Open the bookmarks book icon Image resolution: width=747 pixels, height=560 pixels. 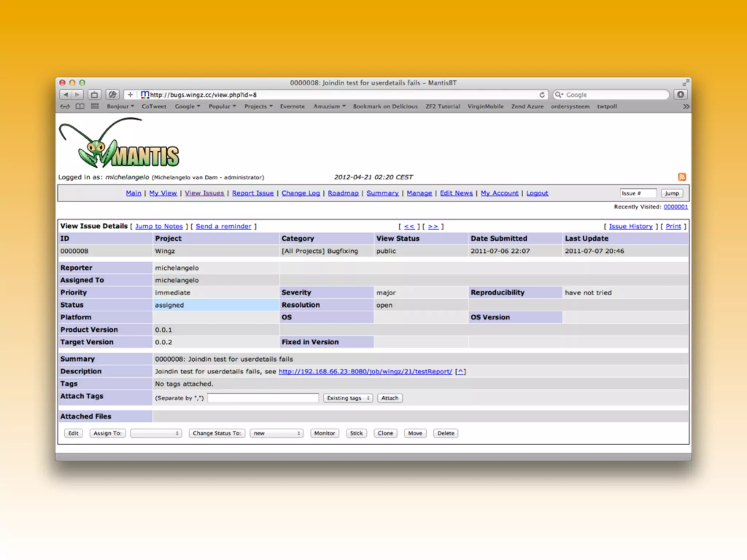80,106
